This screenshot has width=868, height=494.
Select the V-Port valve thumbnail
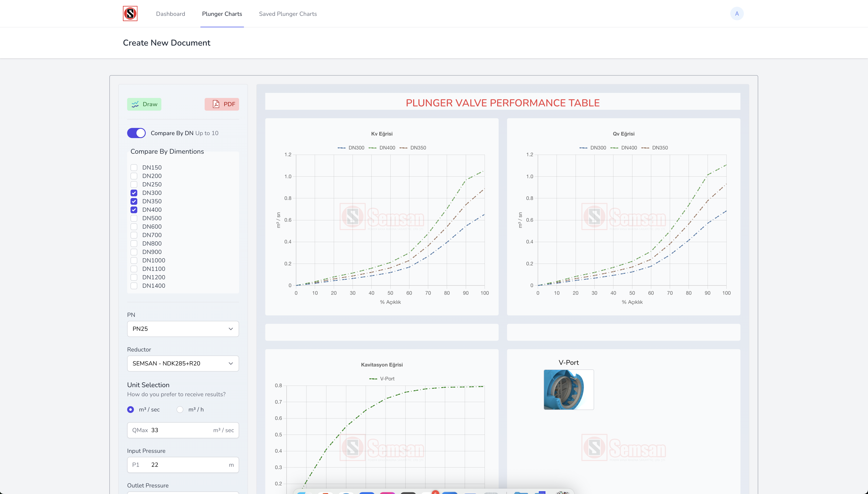click(569, 389)
